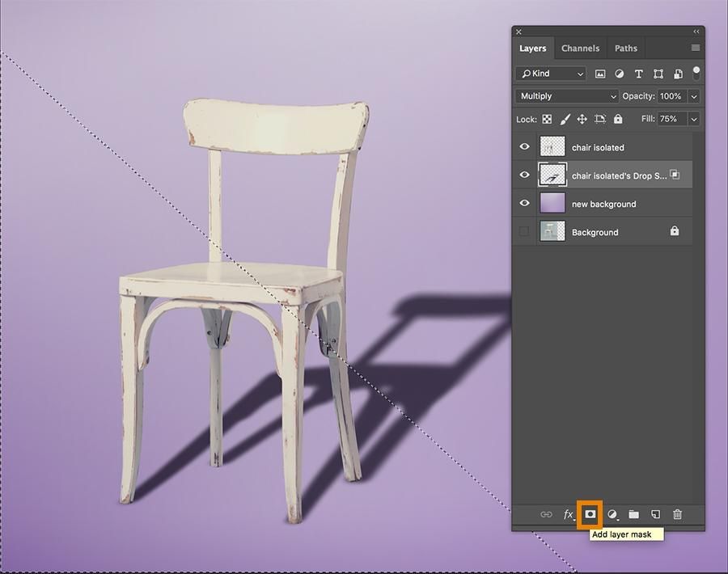Enable Lock transparent pixels
The width and height of the screenshot is (728, 574).
[x=548, y=119]
